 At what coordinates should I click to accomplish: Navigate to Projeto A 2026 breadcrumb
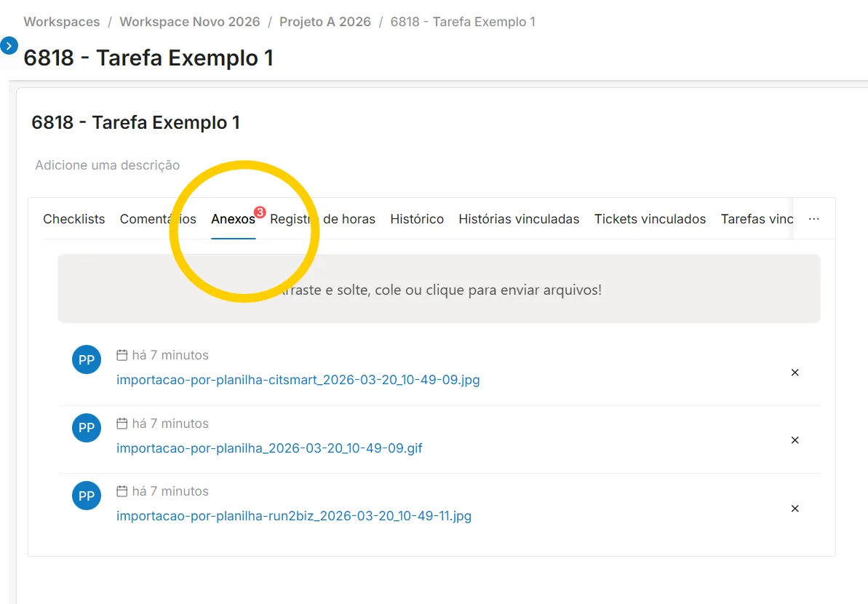click(325, 22)
